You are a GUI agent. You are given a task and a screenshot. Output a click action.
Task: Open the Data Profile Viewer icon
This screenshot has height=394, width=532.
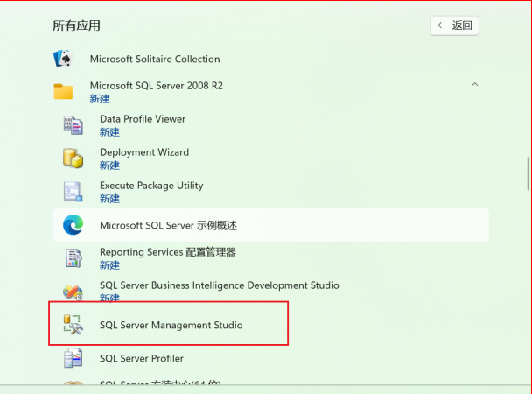pyautogui.click(x=73, y=125)
